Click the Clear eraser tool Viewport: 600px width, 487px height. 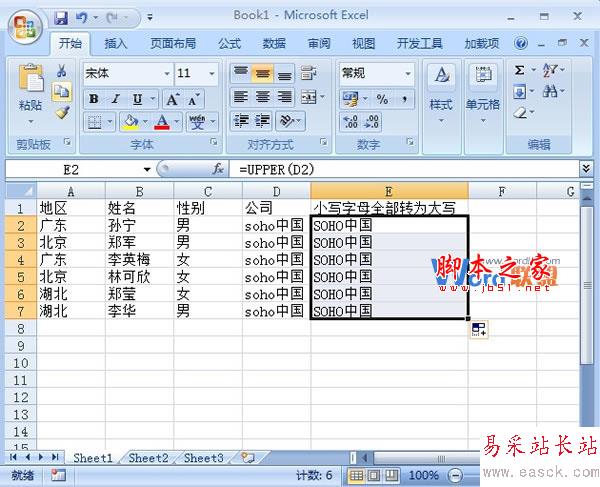pos(520,113)
